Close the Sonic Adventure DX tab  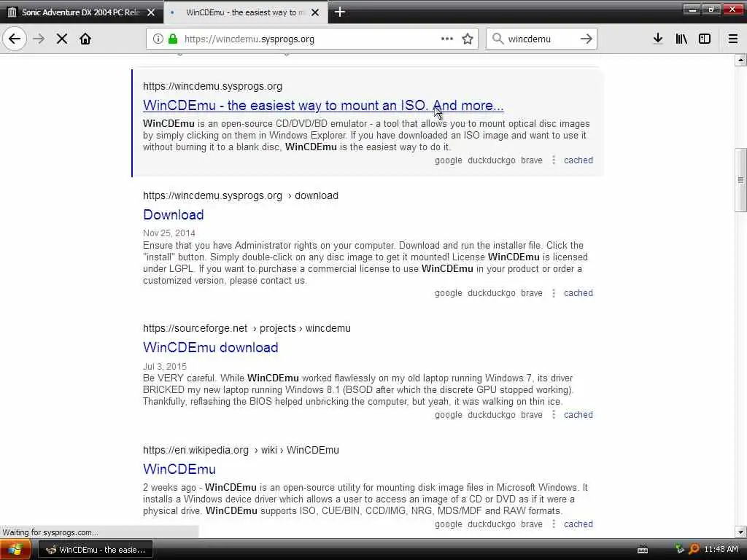[151, 12]
